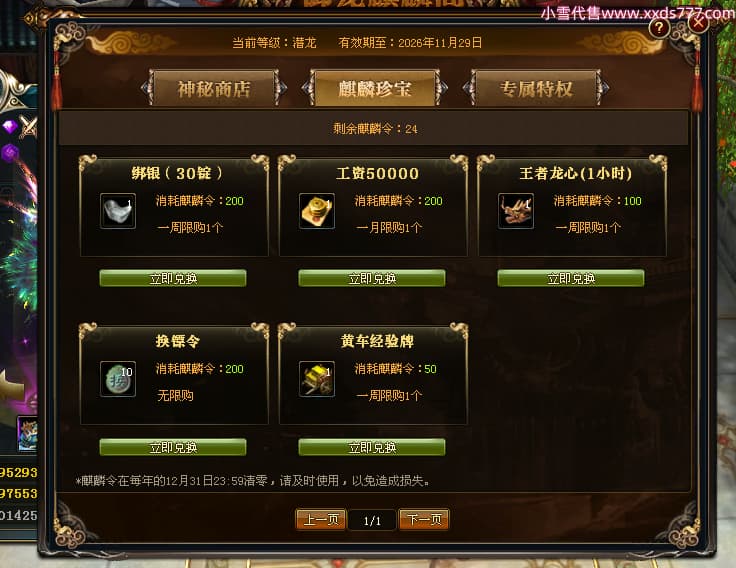The width and height of the screenshot is (736, 568).
Task: Click the yellow cart experience item icon
Action: click(317, 379)
